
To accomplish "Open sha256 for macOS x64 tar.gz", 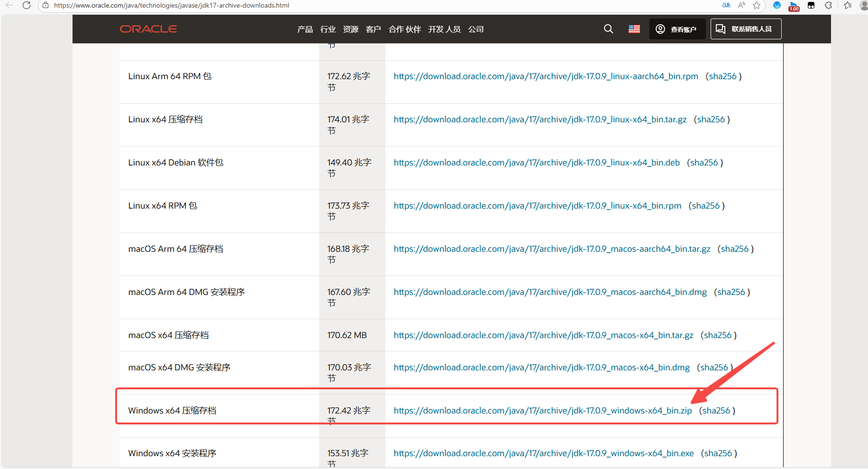I will (718, 335).
